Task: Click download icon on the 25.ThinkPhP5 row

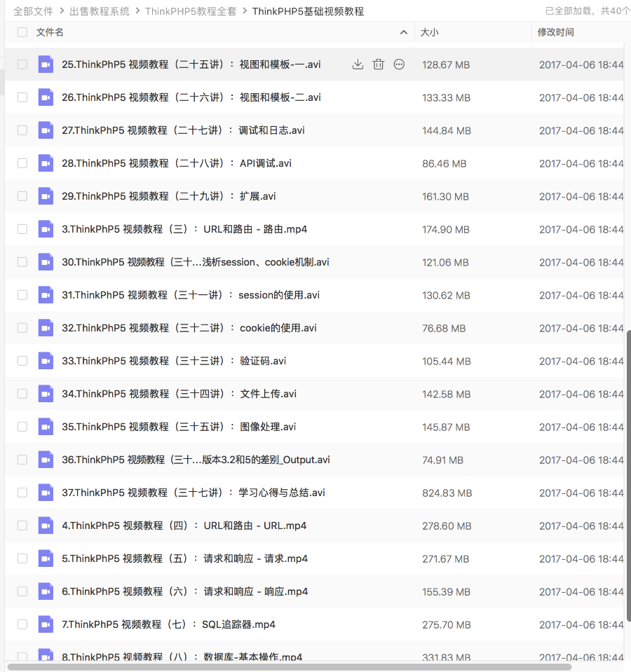Action: 358,64
